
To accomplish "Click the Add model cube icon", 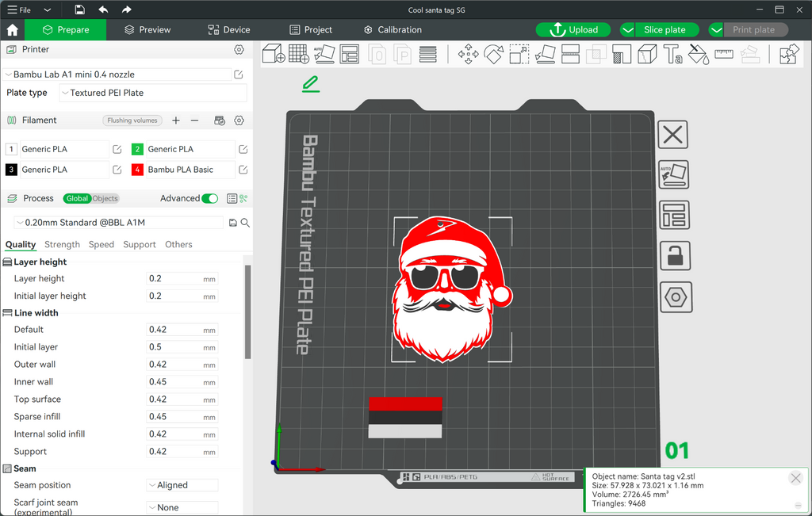I will point(274,54).
